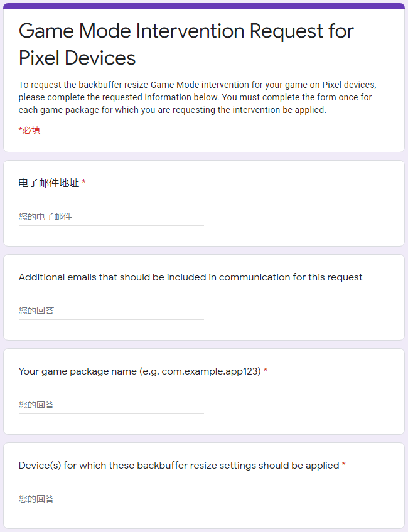This screenshot has width=408, height=532.
Task: Click the purple header bar atop the form
Action: coord(204,6)
